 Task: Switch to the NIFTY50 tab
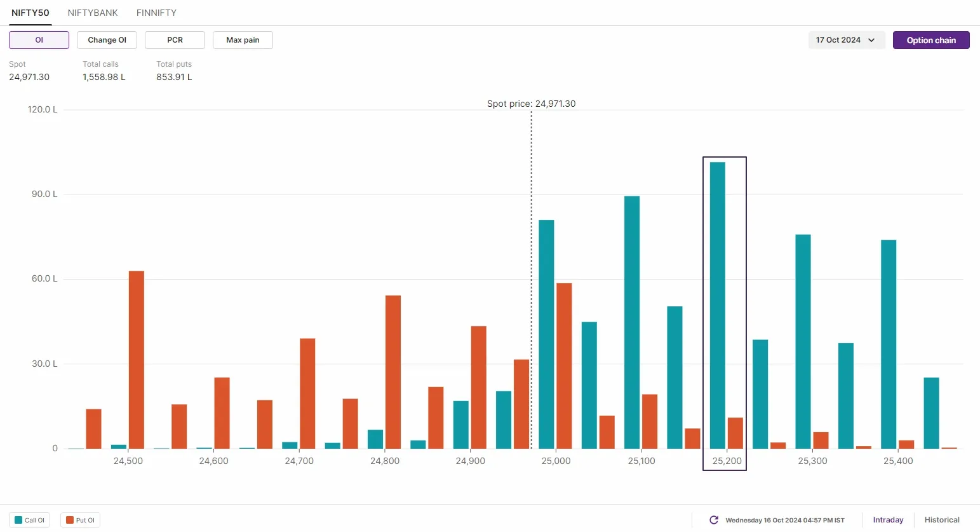[x=30, y=13]
